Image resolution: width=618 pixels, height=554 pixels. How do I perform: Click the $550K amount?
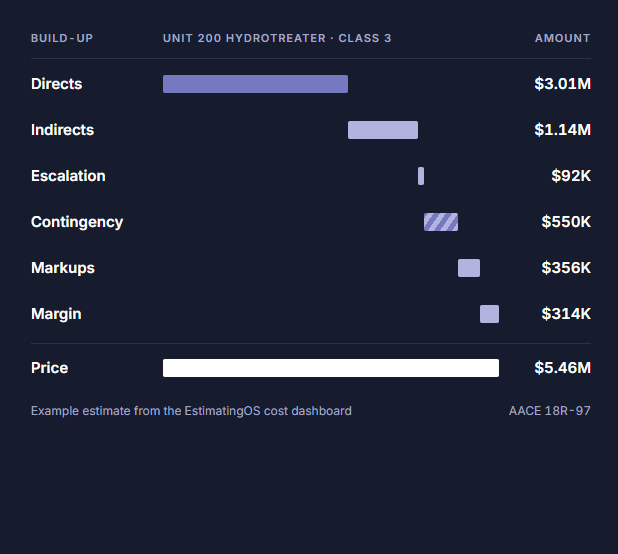566,222
